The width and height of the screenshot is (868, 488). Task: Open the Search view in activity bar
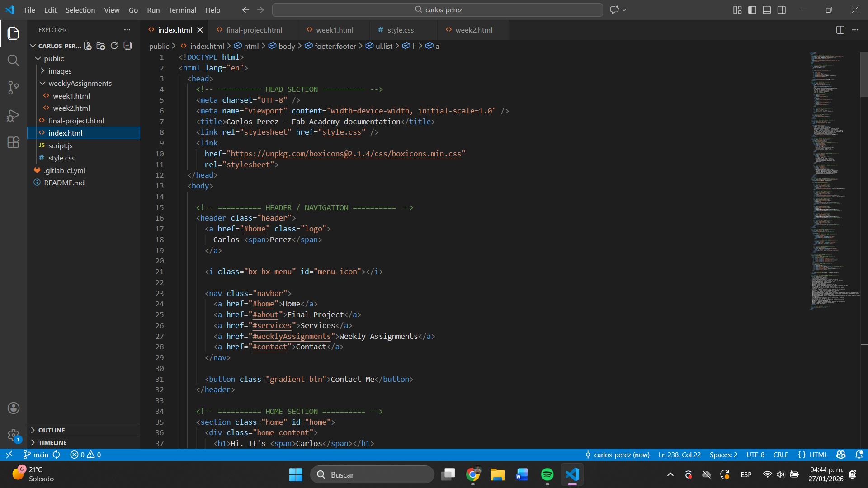14,61
